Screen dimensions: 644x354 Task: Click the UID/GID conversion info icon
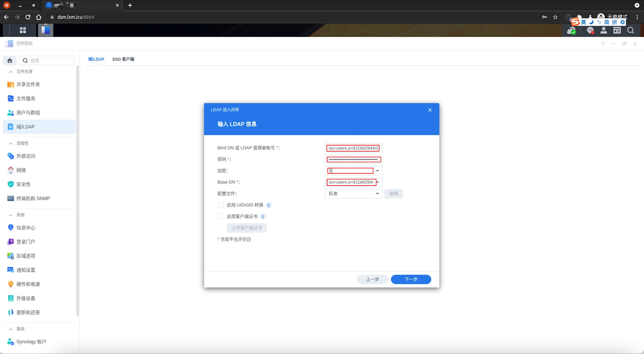(269, 205)
